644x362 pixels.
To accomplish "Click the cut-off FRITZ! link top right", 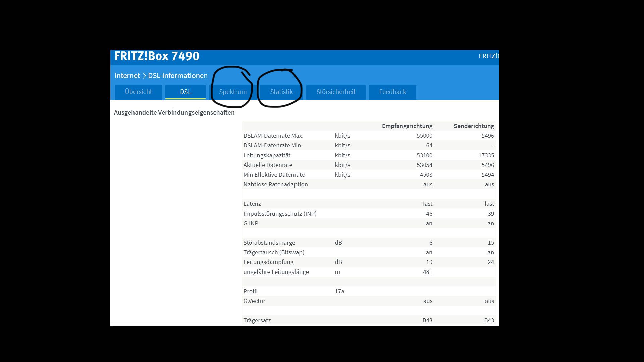I will tap(488, 56).
